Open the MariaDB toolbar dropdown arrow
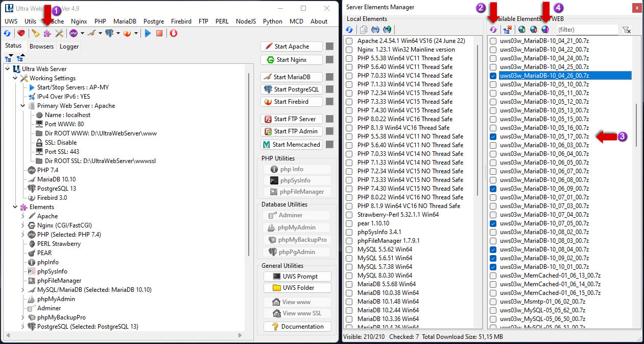The width and height of the screenshot is (644, 344). pos(100,33)
